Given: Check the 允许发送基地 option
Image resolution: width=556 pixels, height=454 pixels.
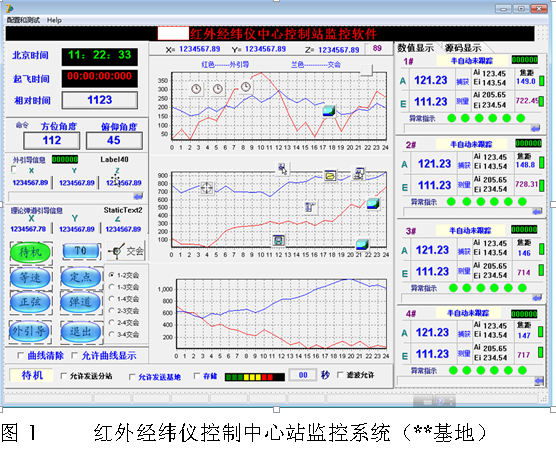Looking at the screenshot, I should click(x=132, y=377).
